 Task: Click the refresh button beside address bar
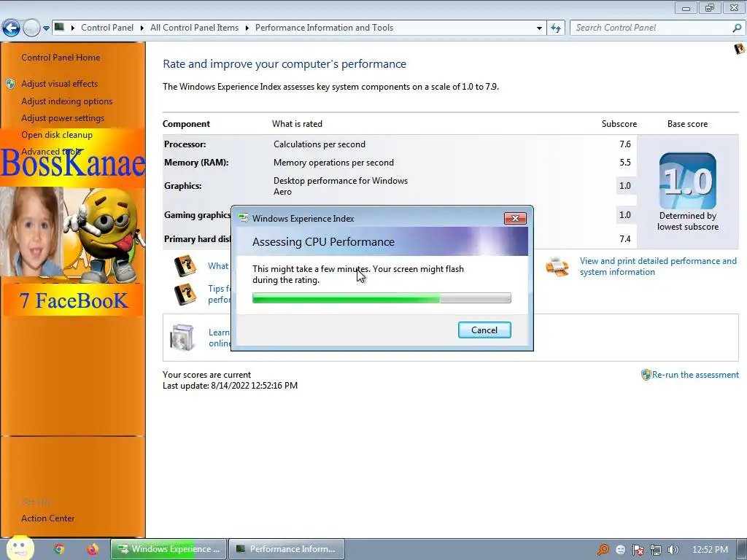tap(555, 28)
